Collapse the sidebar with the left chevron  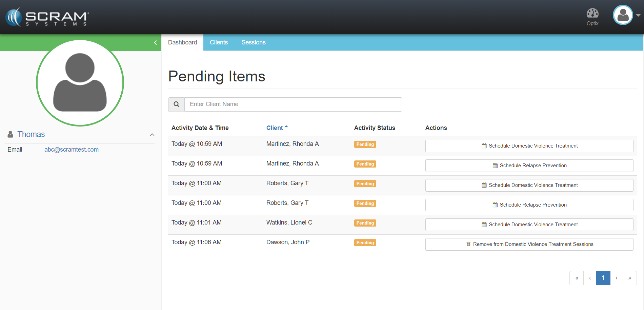point(155,43)
